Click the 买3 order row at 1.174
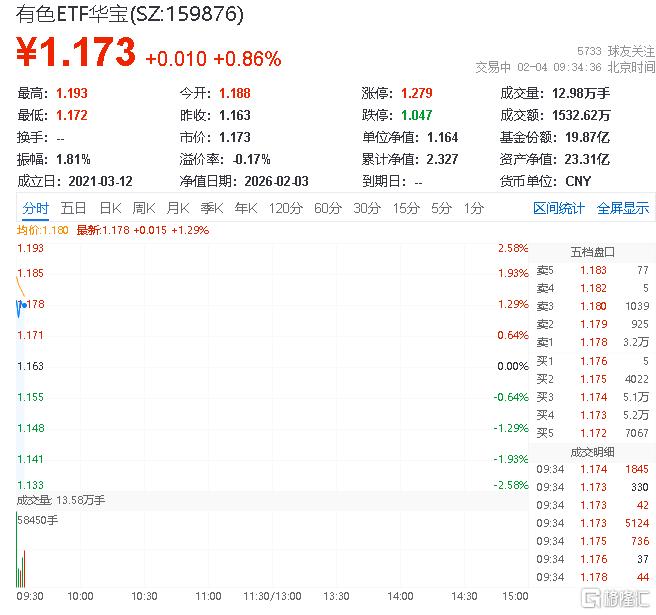This screenshot has width=656, height=615. coord(592,397)
